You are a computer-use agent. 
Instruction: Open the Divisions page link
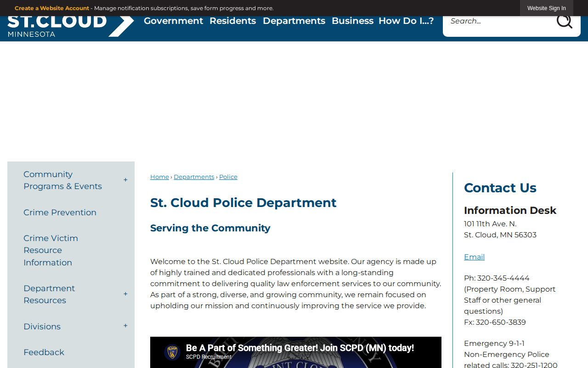(42, 327)
